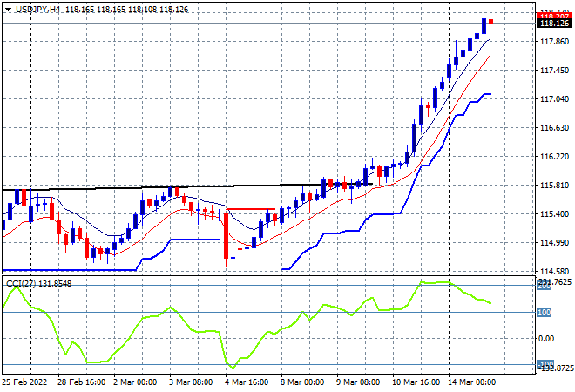The image size is (575, 392).
Task: Click the 117.040 price axis label
Action: coord(554,99)
